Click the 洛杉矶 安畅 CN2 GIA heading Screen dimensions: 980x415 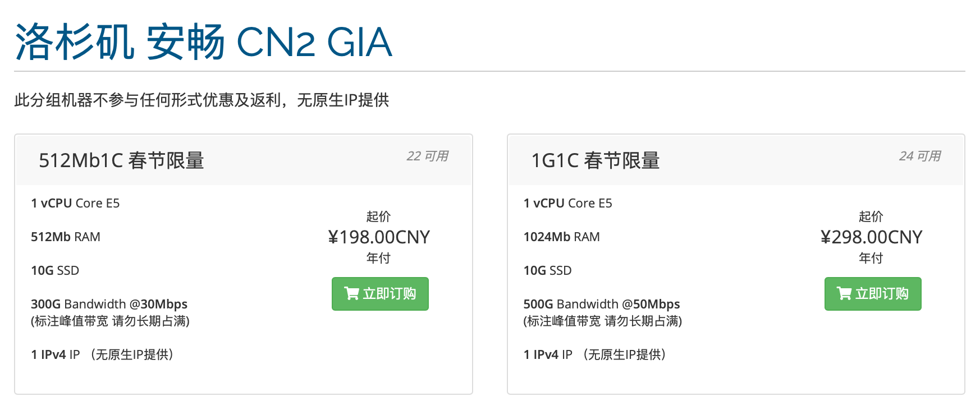pyautogui.click(x=203, y=42)
